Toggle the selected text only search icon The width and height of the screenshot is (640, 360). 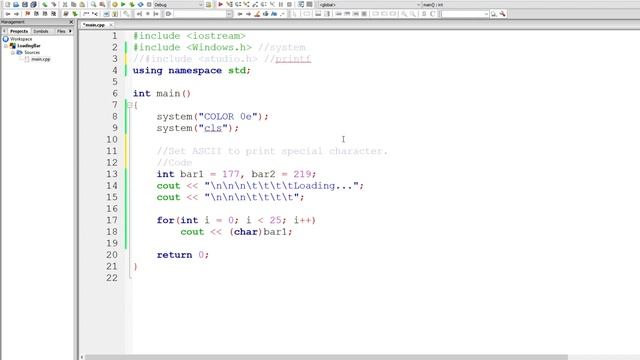[x=266, y=14]
